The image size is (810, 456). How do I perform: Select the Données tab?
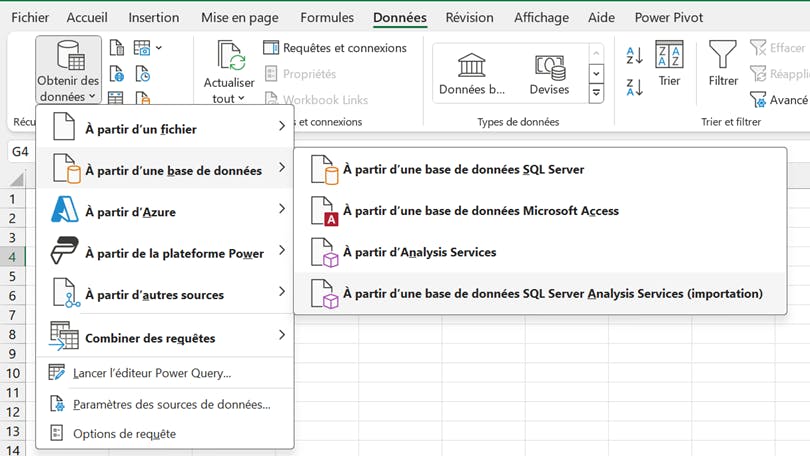pyautogui.click(x=400, y=18)
